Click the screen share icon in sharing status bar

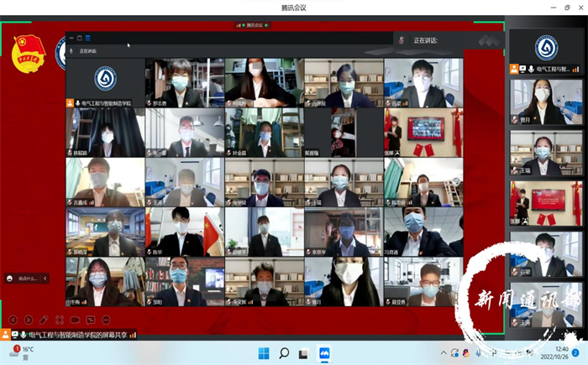point(15,335)
